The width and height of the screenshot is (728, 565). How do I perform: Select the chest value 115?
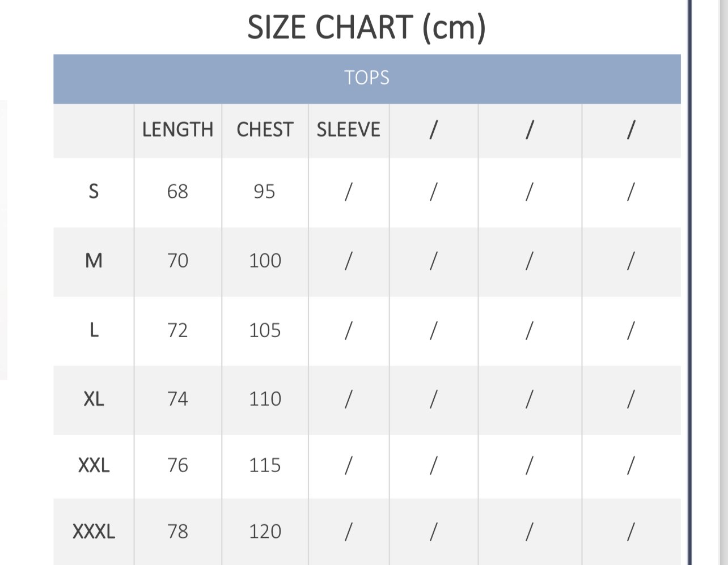tap(265, 465)
